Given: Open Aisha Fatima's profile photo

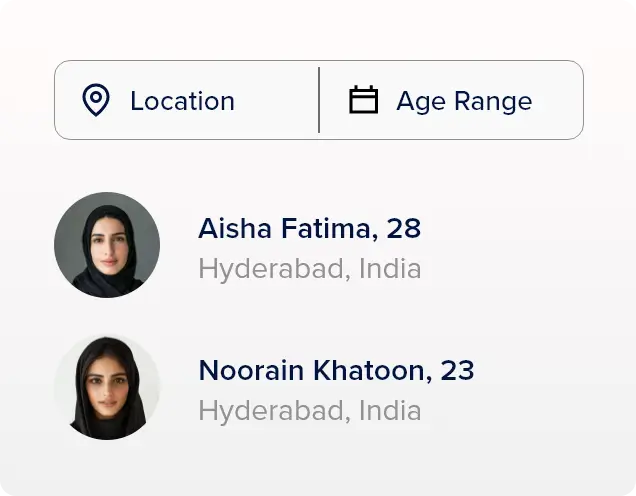Looking at the screenshot, I should tap(107, 245).
